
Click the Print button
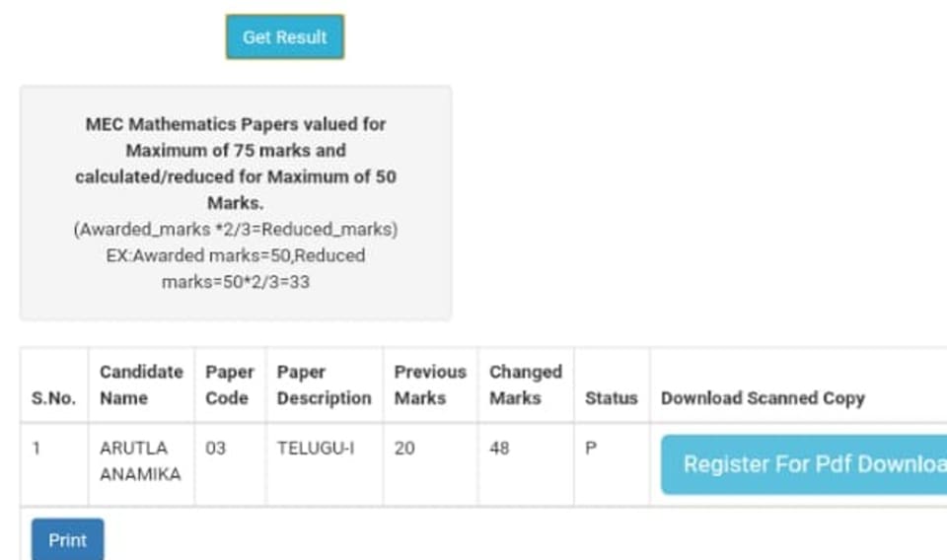click(68, 539)
